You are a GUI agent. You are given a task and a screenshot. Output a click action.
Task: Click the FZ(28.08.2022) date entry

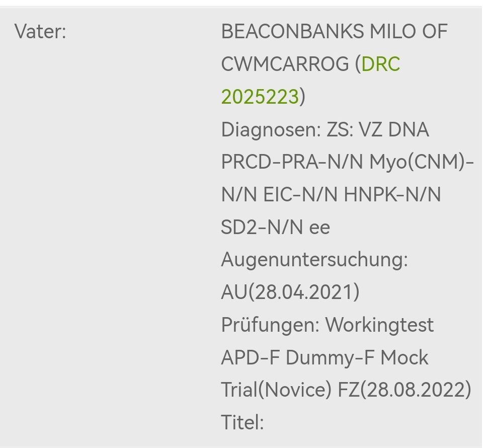(x=404, y=390)
